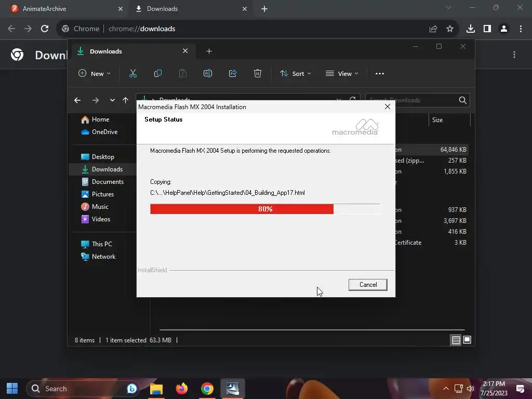Open the Downloads page three-dot more actions menu

coord(514,55)
